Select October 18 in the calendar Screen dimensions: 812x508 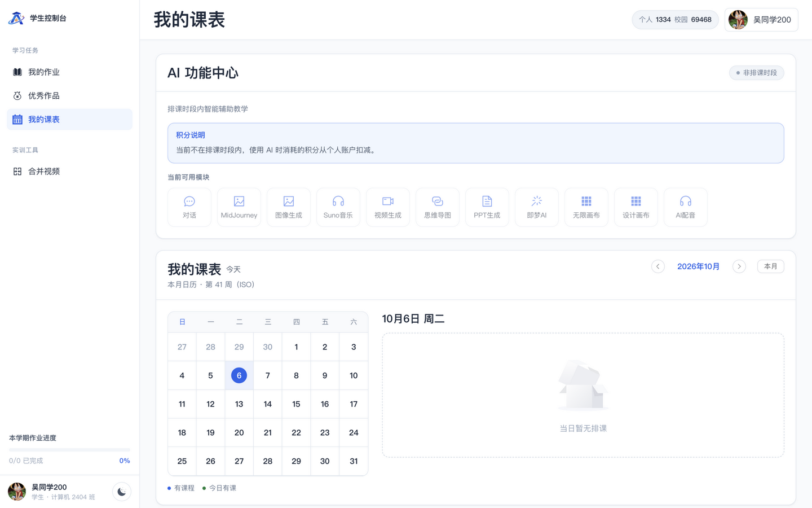tap(182, 433)
